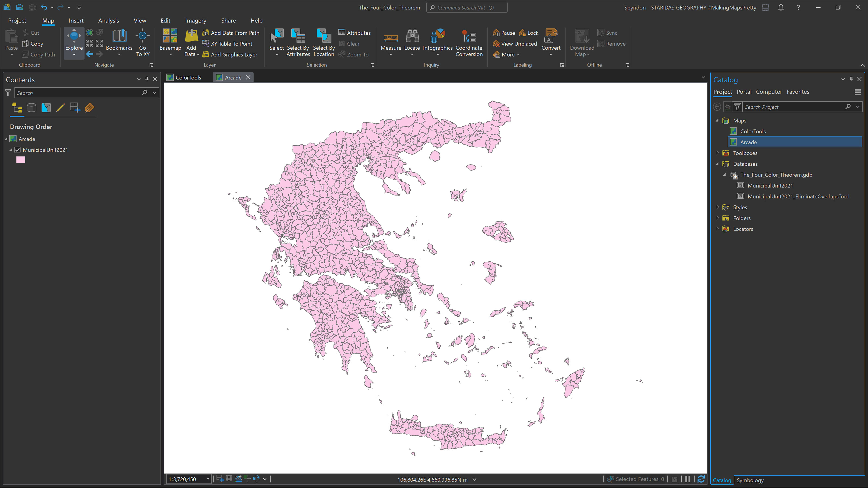The image size is (868, 488).
Task: Click the pink MunicipalUnit2021 symbol swatch
Action: [x=21, y=160]
